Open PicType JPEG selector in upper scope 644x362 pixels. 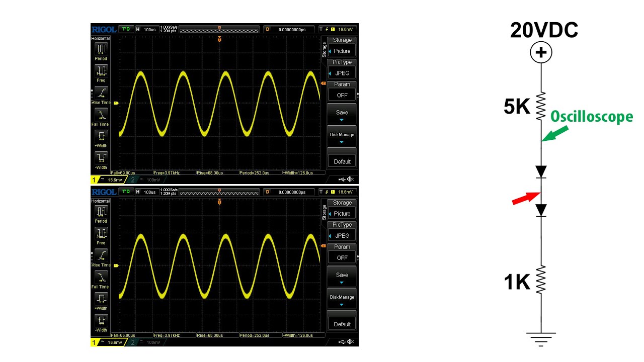(342, 69)
